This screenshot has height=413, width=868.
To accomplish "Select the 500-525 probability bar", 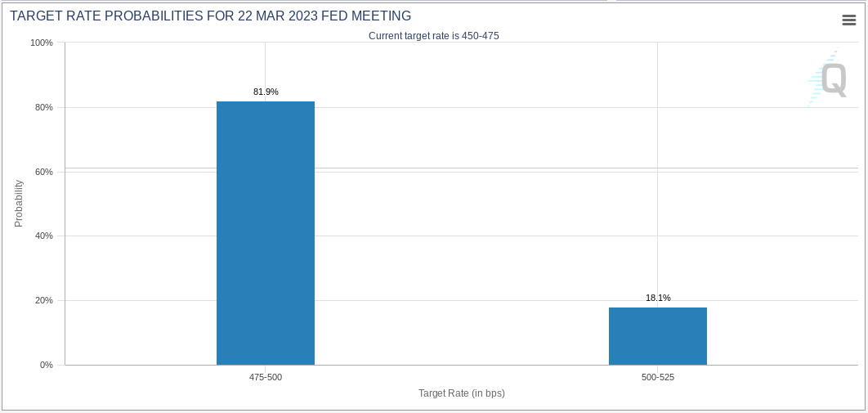I will pyautogui.click(x=658, y=336).
